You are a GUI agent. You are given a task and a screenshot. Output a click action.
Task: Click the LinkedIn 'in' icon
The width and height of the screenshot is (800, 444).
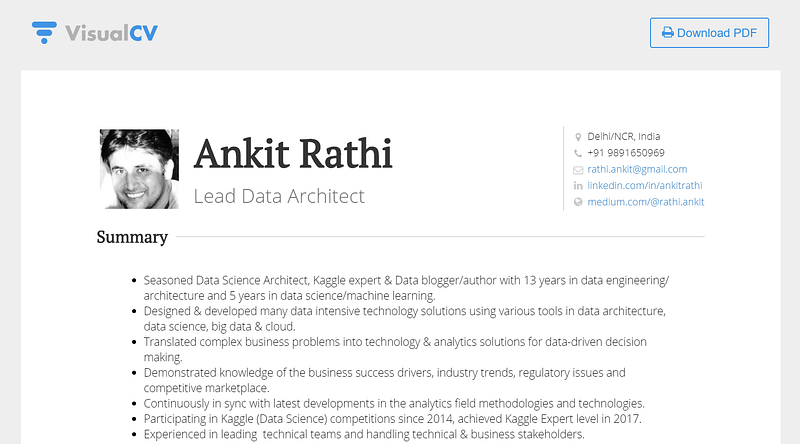pos(578,185)
